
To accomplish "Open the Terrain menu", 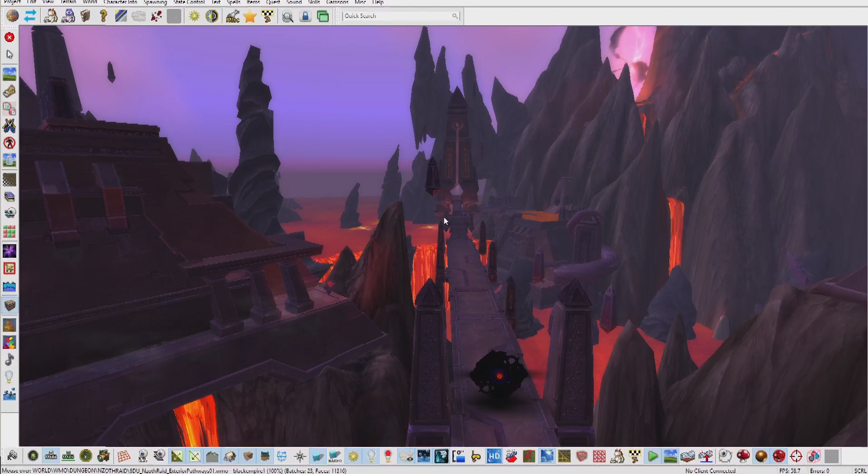I will coord(68,2).
